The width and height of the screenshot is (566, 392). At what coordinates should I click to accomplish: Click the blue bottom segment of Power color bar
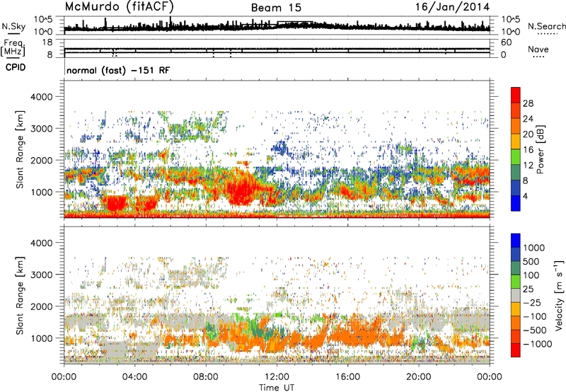pyautogui.click(x=516, y=203)
